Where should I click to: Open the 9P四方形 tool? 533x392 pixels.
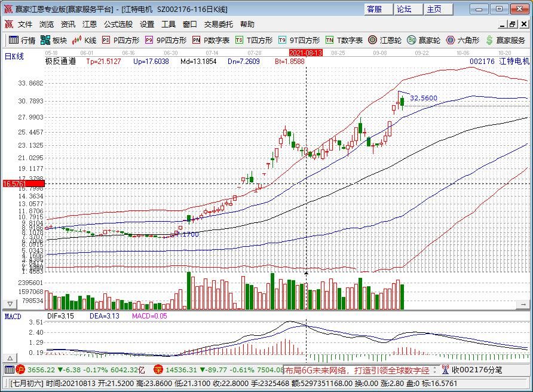pos(166,40)
